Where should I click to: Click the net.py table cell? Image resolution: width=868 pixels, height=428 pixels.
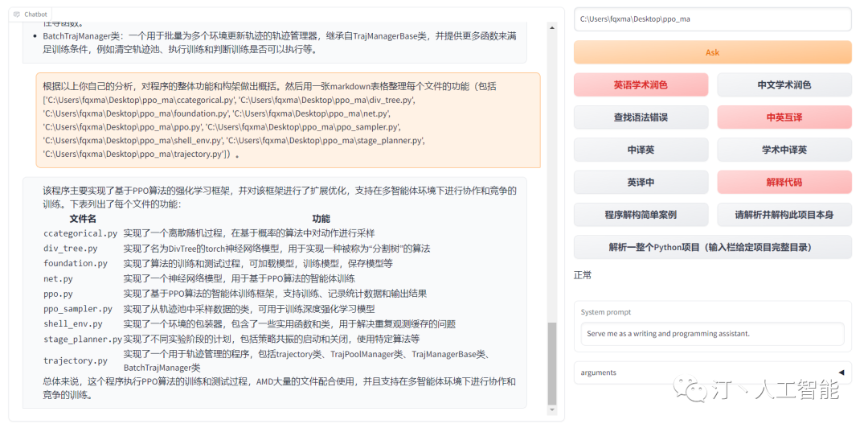click(x=58, y=279)
